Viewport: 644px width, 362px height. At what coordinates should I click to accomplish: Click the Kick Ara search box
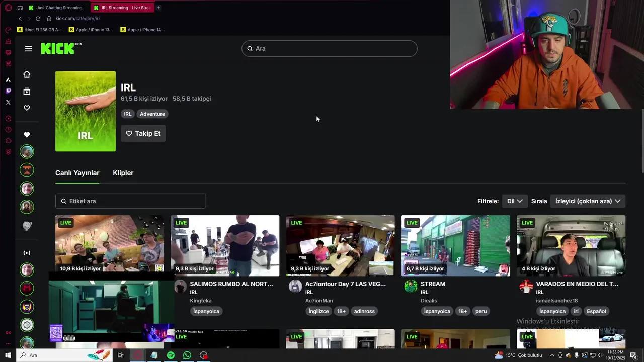pyautogui.click(x=330, y=49)
